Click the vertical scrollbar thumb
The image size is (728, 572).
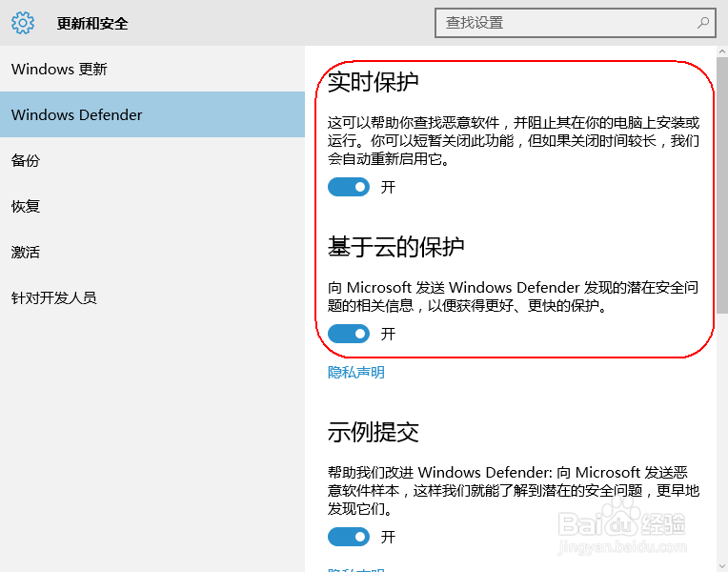pyautogui.click(x=722, y=186)
